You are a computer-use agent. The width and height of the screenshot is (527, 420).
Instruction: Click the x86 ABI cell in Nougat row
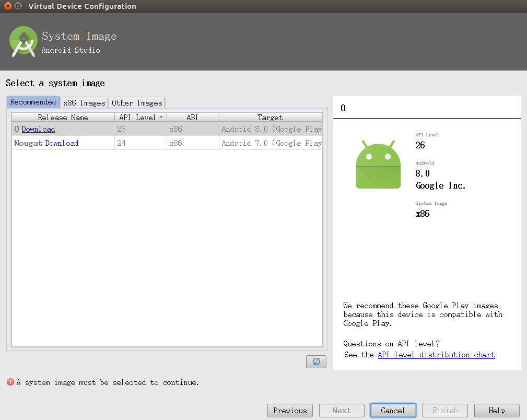pyautogui.click(x=193, y=143)
